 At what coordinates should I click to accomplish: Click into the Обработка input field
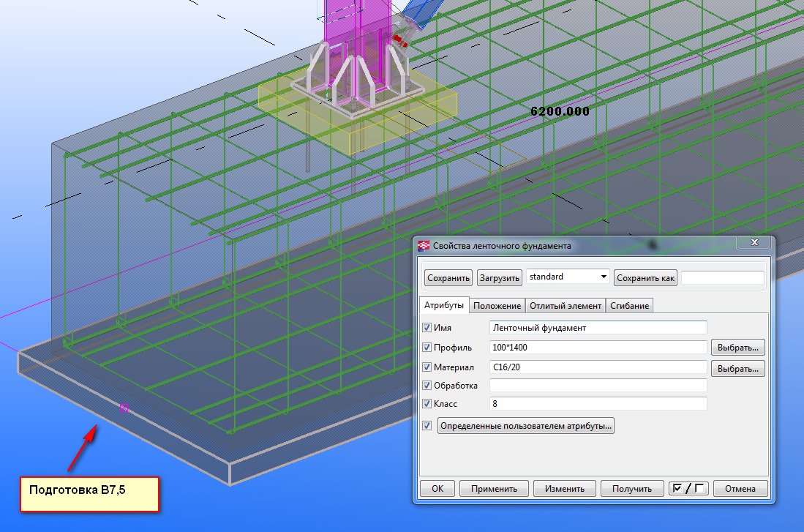click(597, 386)
